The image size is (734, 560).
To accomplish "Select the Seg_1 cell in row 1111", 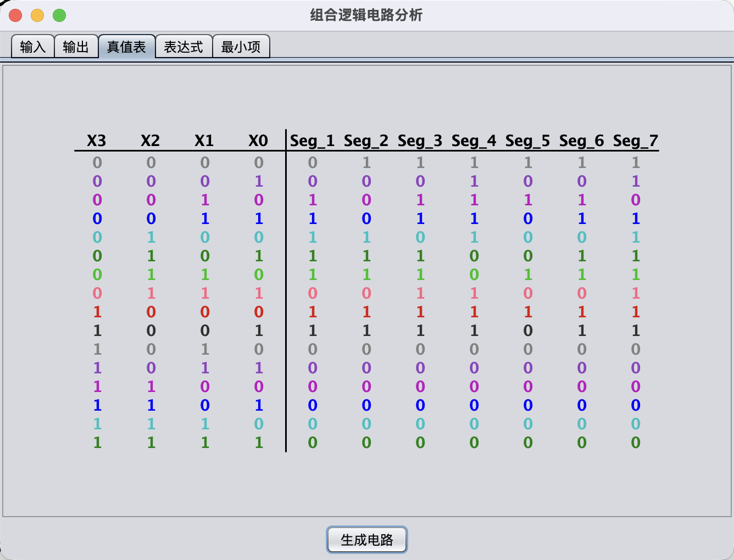I will 313,443.
